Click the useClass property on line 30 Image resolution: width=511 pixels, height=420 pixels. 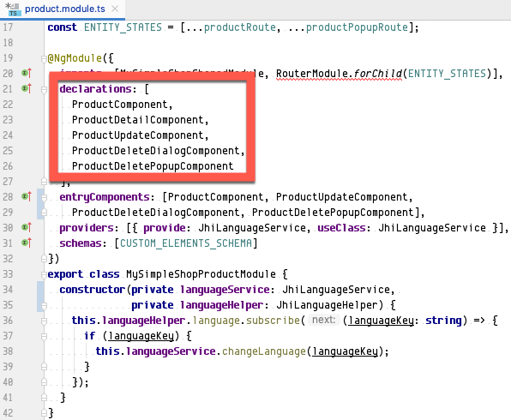click(x=341, y=228)
